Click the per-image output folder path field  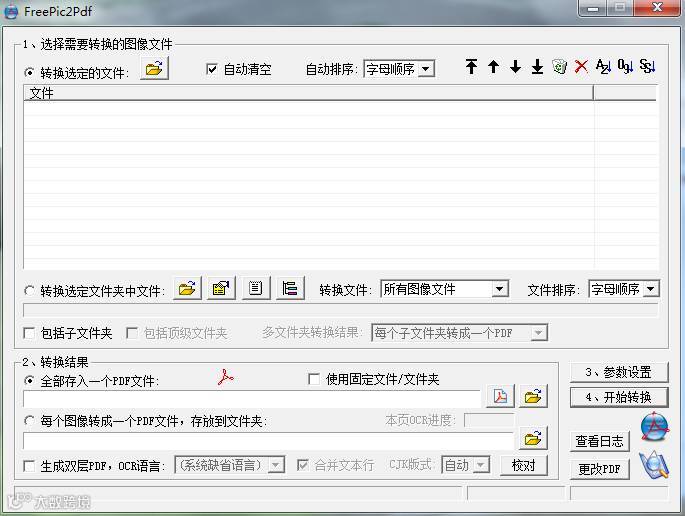pos(268,441)
